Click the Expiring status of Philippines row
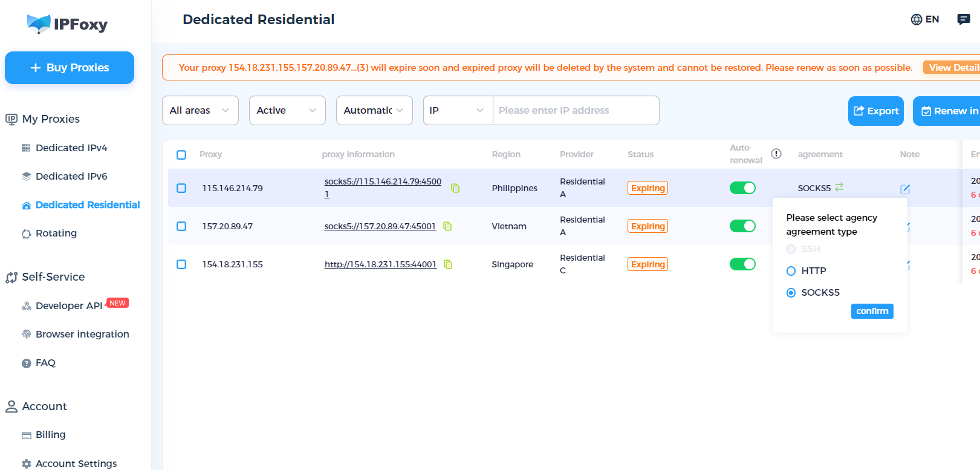The width and height of the screenshot is (980, 470). pos(647,188)
